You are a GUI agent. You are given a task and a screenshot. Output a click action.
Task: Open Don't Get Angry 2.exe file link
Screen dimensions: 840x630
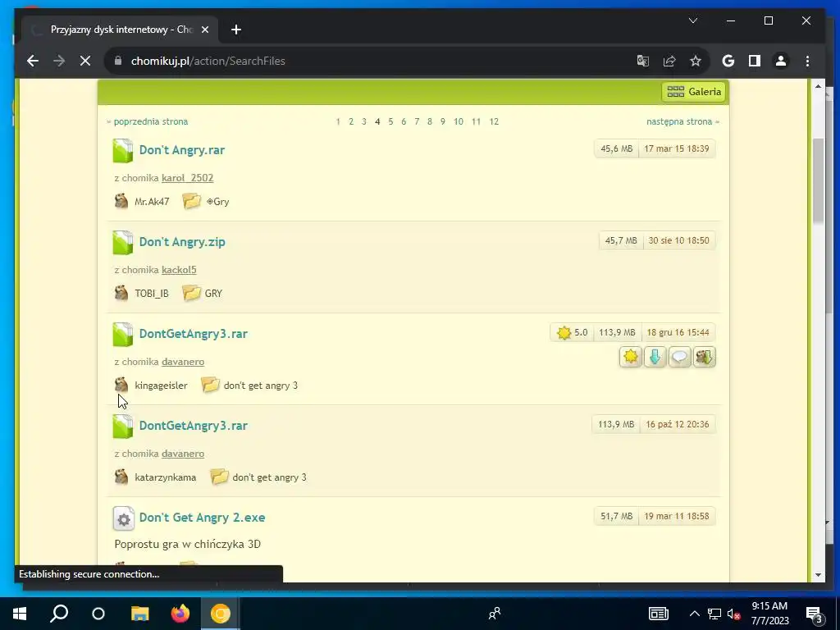pos(202,518)
